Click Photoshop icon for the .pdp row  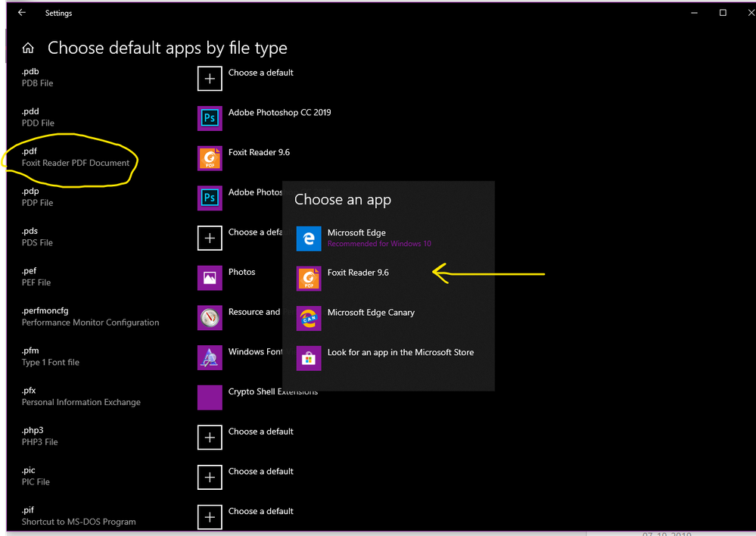[x=210, y=198]
